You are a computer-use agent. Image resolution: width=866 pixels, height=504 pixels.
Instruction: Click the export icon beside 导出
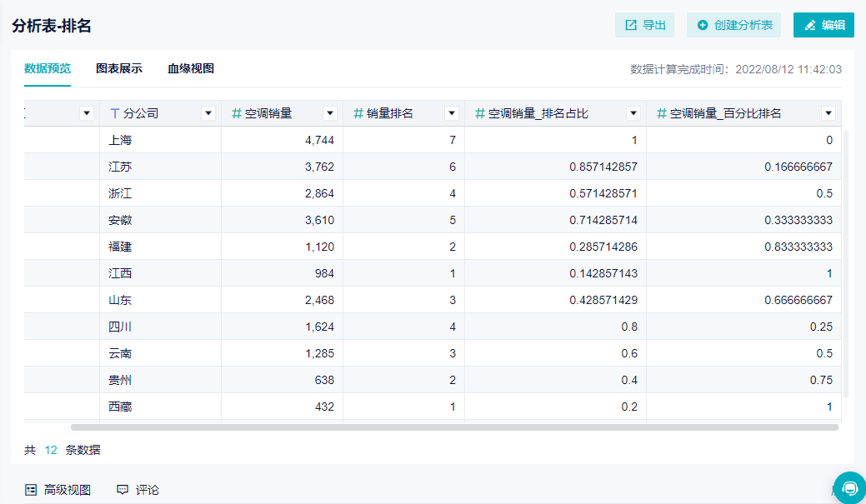click(x=631, y=25)
